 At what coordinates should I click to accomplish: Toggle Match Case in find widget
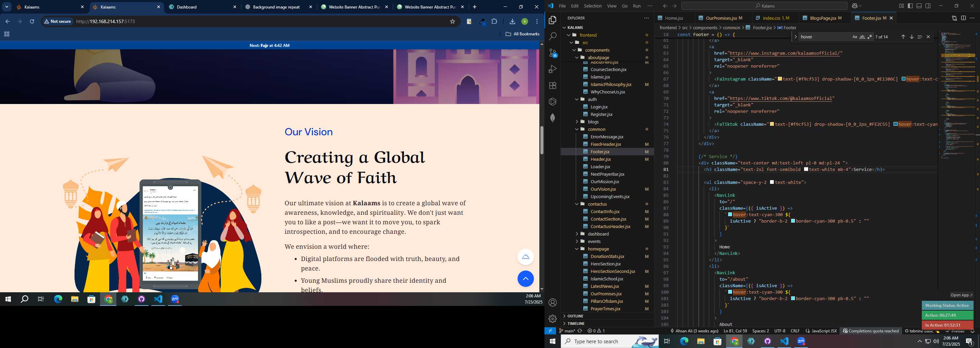pos(854,37)
